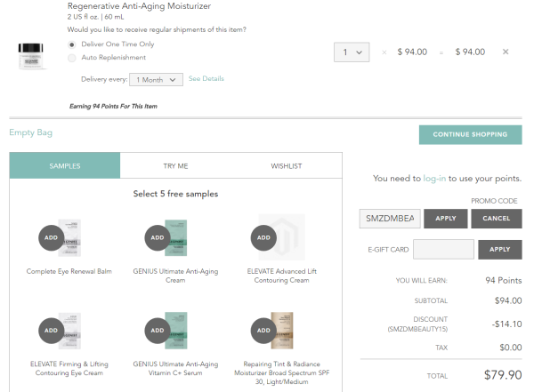This screenshot has width=534, height=392.
Task: Click the E-Gift Card input field
Action: [x=443, y=250]
